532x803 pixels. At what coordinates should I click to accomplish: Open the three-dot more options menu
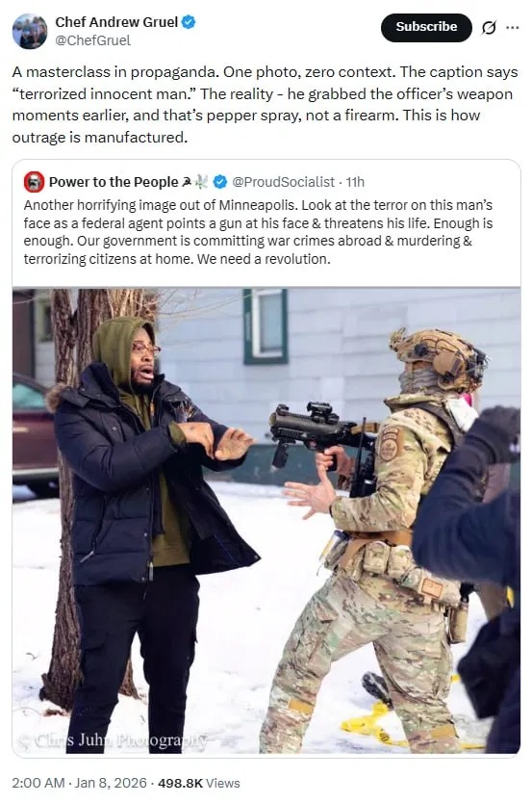point(512,28)
